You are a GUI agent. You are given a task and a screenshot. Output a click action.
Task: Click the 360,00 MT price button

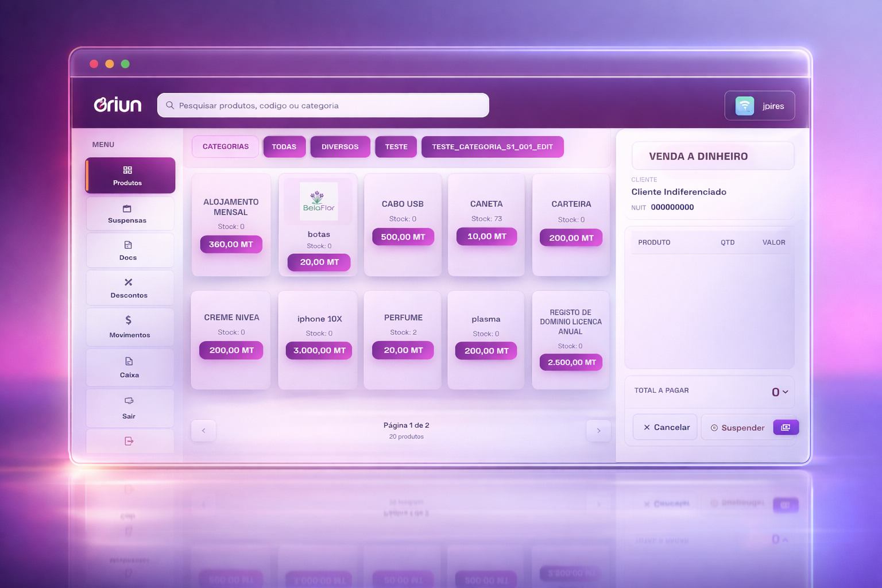pos(231,244)
